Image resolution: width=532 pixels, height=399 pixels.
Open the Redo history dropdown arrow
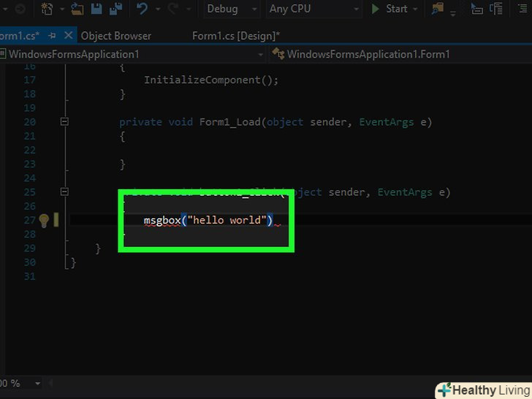[189, 9]
